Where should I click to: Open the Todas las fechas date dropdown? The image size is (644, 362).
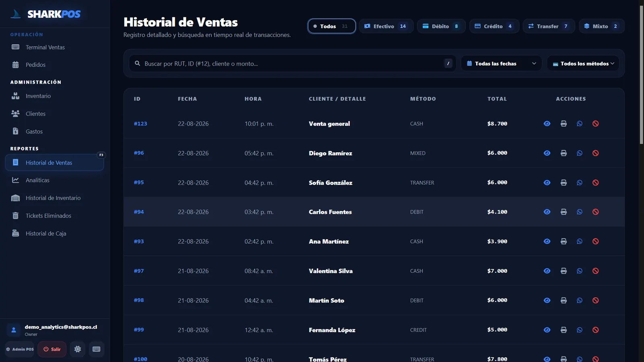[x=502, y=64]
